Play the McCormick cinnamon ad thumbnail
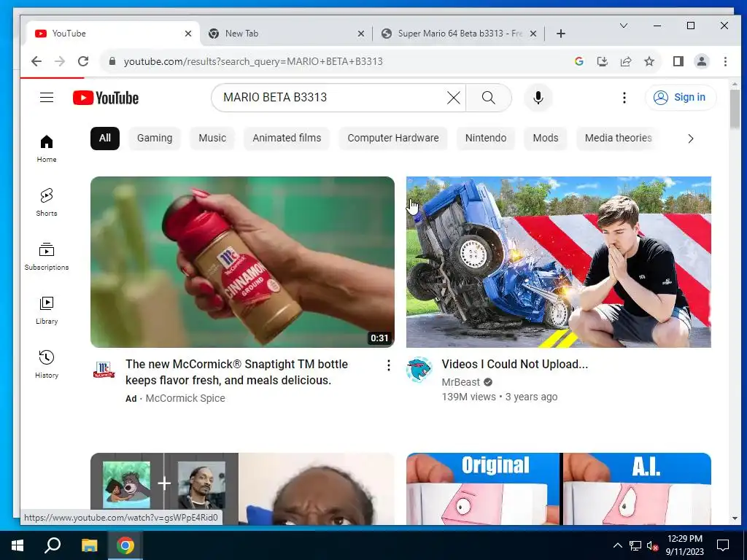Image resolution: width=747 pixels, height=560 pixels. click(x=242, y=262)
